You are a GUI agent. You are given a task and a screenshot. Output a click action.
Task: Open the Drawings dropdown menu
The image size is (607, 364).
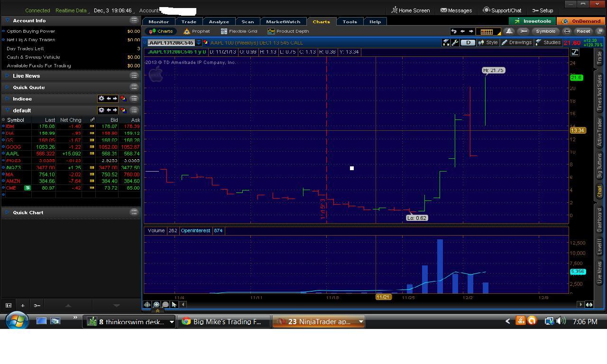pyautogui.click(x=517, y=43)
